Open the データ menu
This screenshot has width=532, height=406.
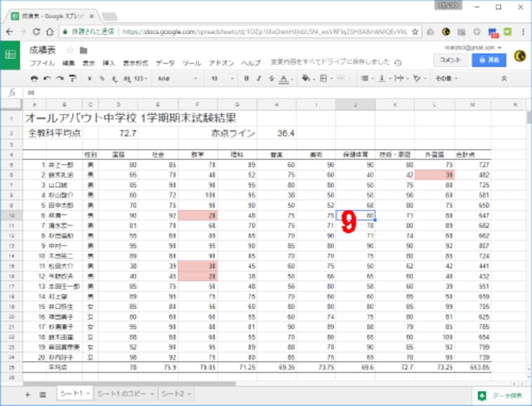tap(164, 63)
